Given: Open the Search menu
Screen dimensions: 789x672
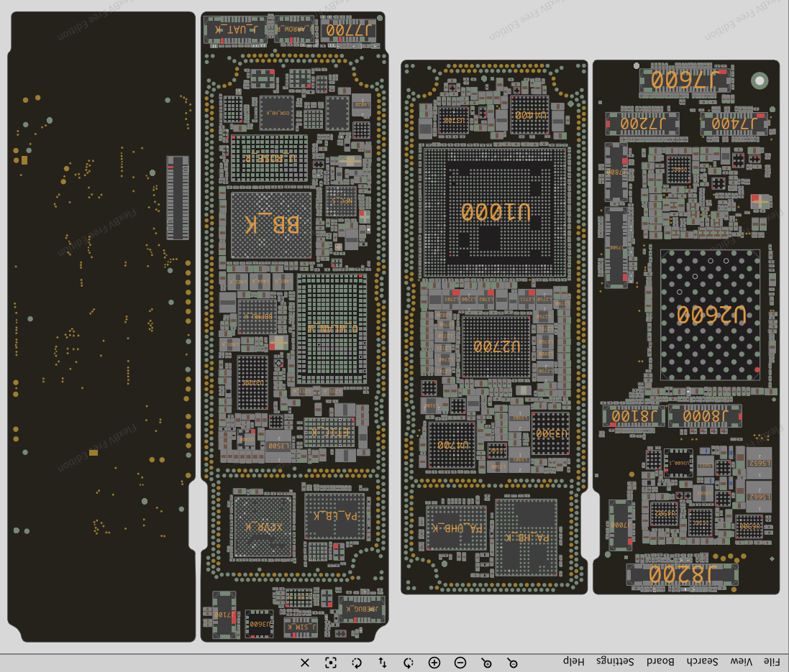Looking at the screenshot, I should [702, 661].
